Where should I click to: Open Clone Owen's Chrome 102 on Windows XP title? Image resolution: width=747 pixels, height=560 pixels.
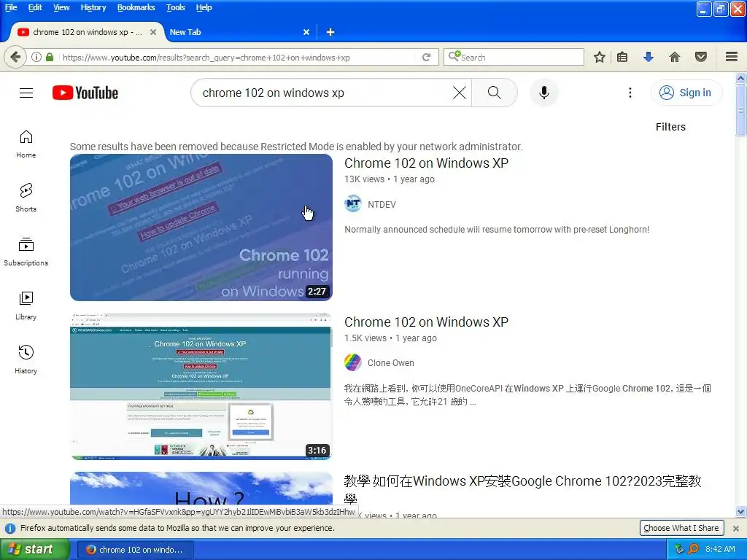[x=426, y=322]
